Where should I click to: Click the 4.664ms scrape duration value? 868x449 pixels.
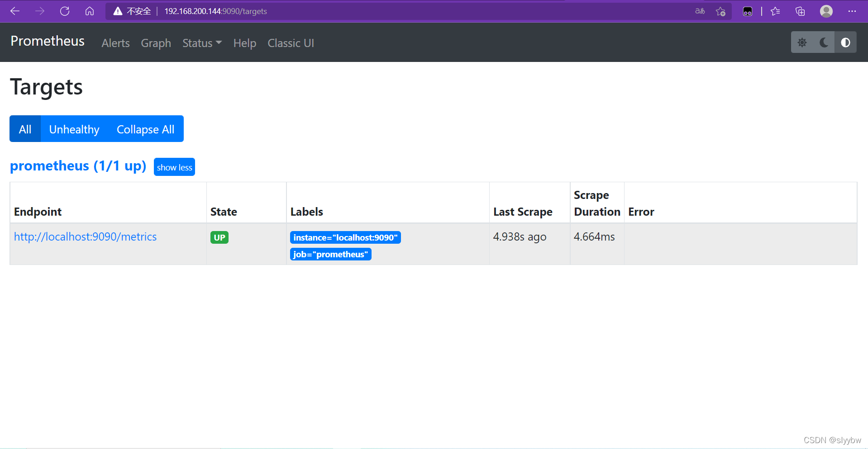594,236
